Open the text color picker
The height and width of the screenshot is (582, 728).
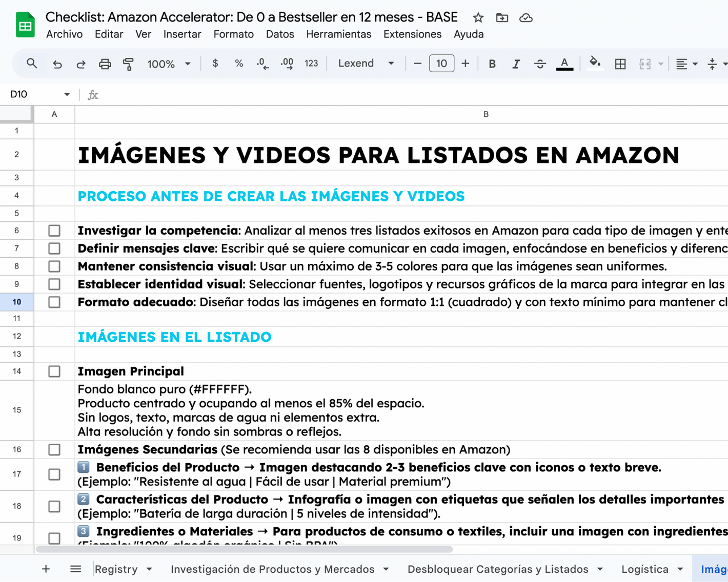pos(564,64)
